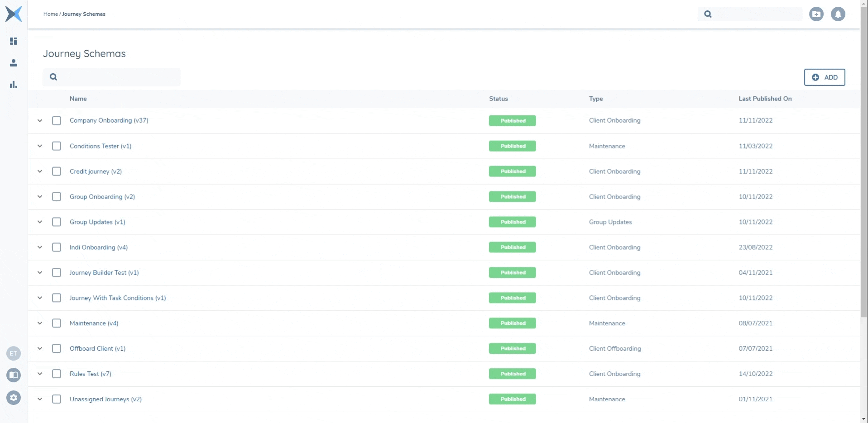Open the Credit journey (v2) link
The width and height of the screenshot is (868, 423).
(x=96, y=171)
